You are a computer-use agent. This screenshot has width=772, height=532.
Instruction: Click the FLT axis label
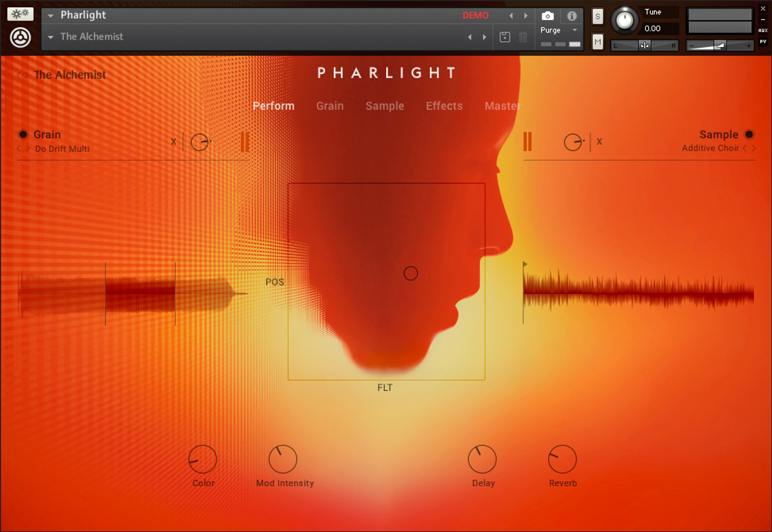[385, 388]
